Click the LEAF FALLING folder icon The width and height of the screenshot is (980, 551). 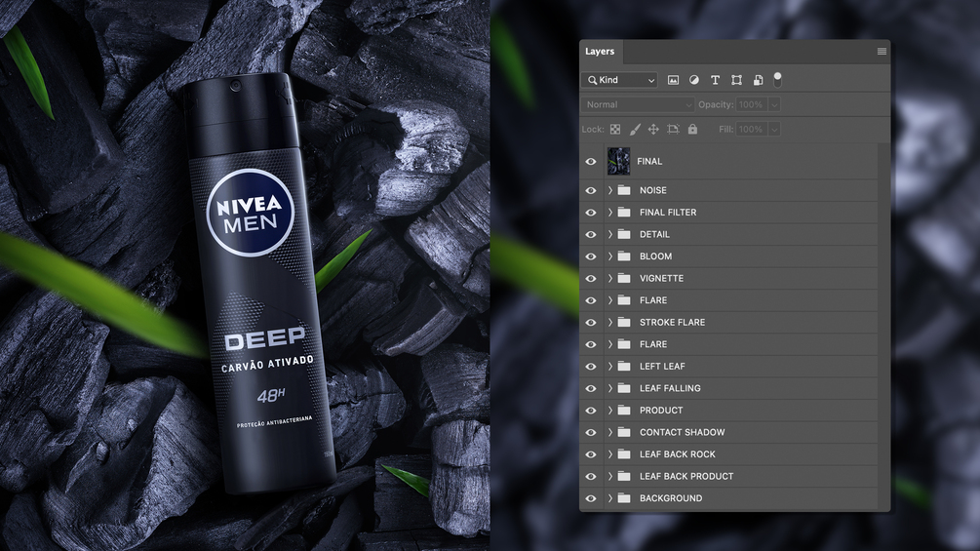624,388
